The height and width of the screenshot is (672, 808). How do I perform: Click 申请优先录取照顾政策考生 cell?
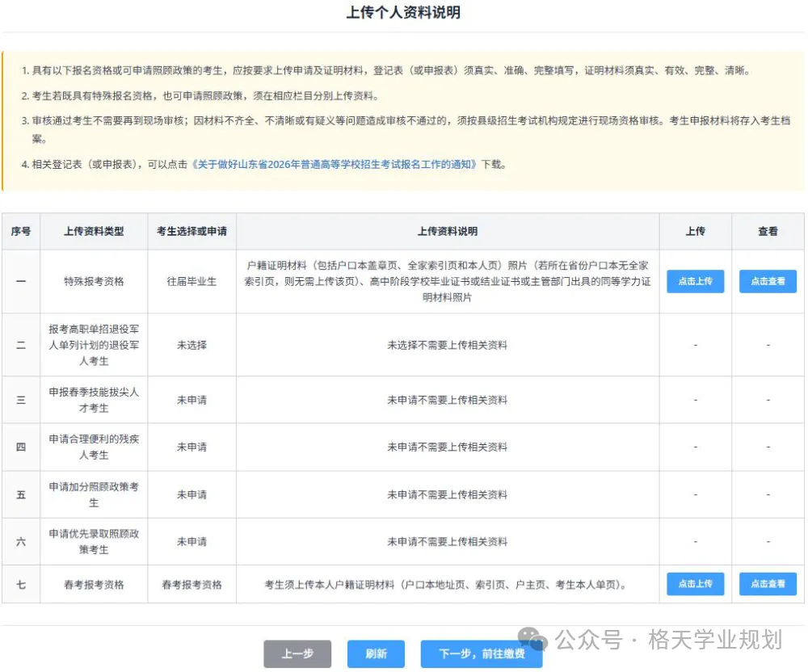(x=94, y=542)
